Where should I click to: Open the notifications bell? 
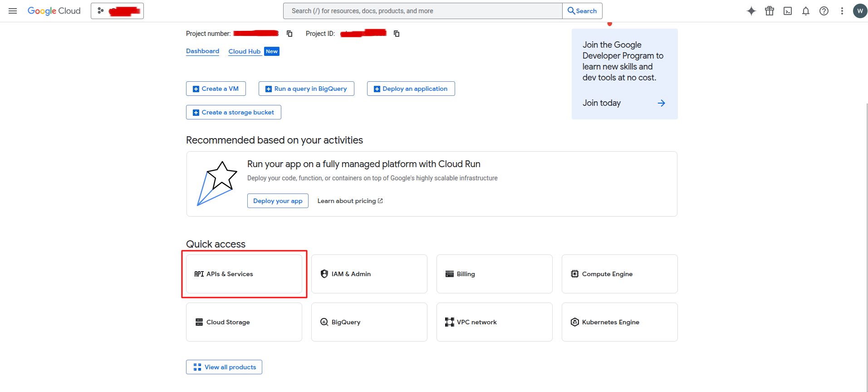[x=806, y=11]
